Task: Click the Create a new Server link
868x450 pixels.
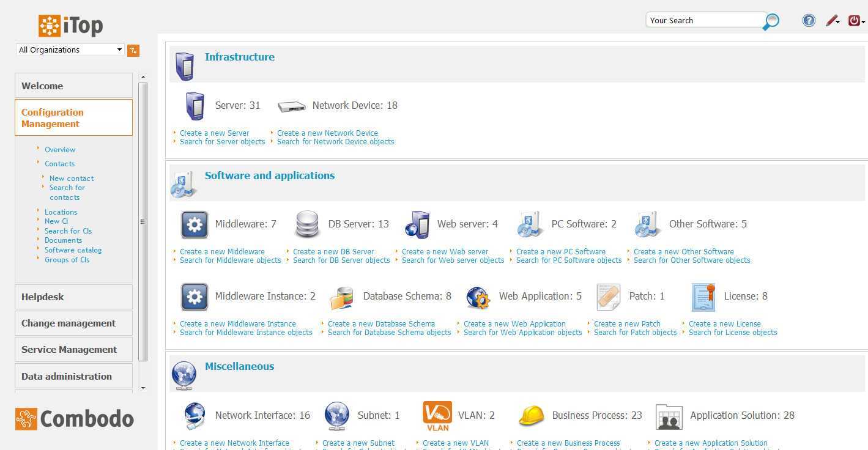Action: tap(214, 133)
